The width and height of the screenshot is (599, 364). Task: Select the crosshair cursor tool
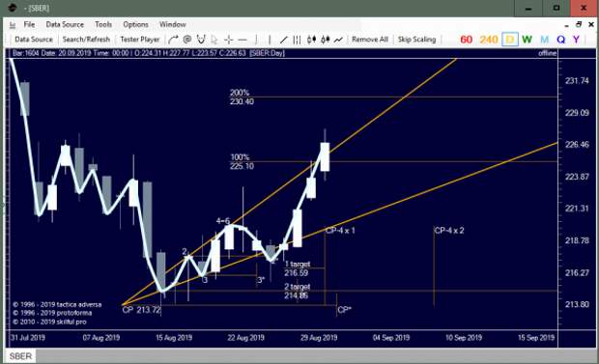coord(228,40)
